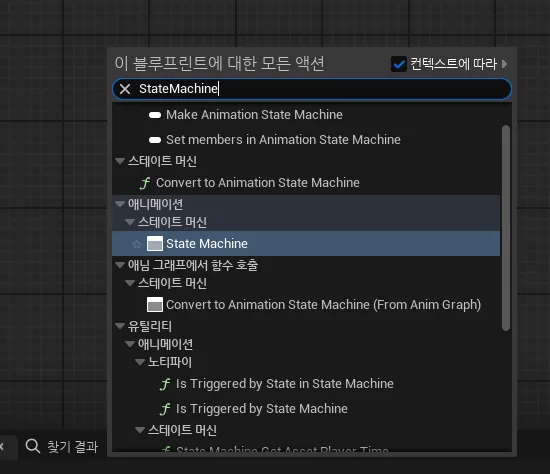Click the magnifier icon next to 찾기 결과
The height and width of the screenshot is (474, 550).
click(x=33, y=446)
